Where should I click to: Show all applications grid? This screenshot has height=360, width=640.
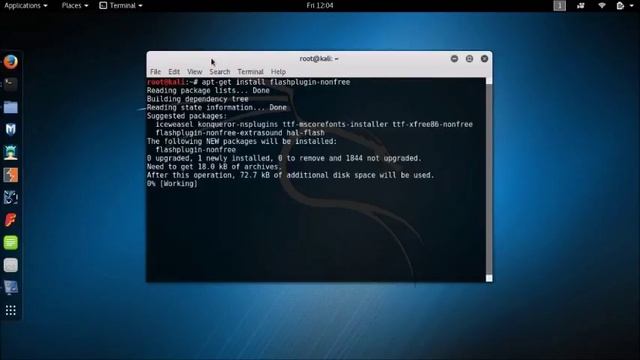click(x=11, y=311)
